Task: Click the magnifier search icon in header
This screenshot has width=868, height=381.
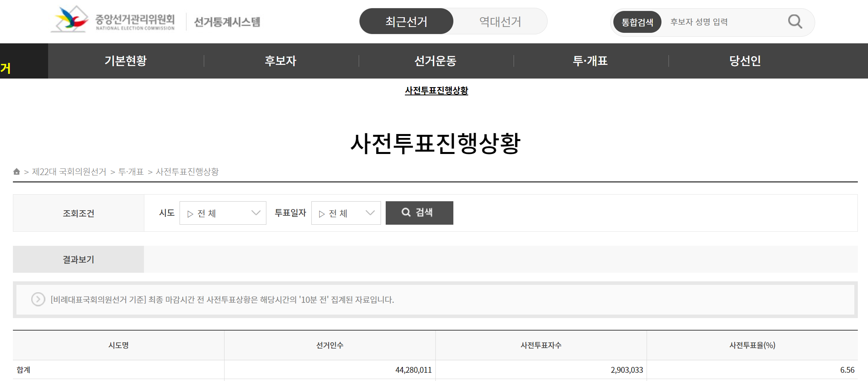Action: tap(795, 21)
